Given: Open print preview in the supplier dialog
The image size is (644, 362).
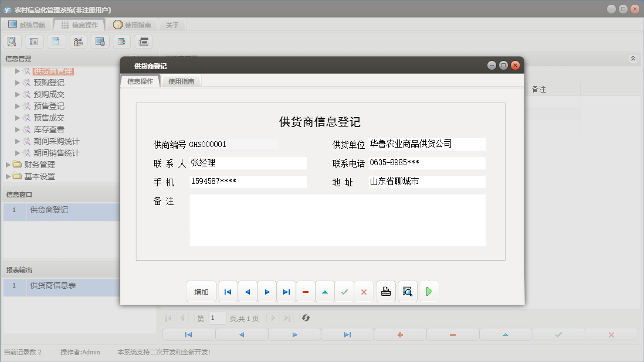Looking at the screenshot, I should click(408, 292).
